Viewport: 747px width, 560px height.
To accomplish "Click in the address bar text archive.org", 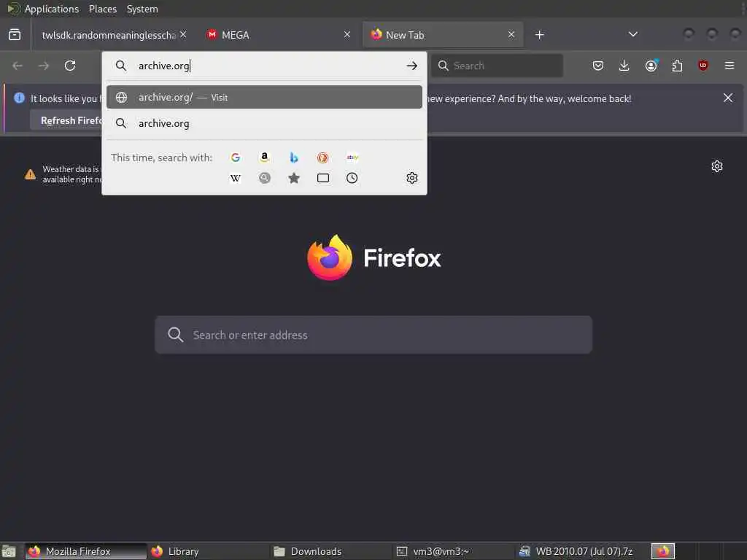I will tap(163, 66).
